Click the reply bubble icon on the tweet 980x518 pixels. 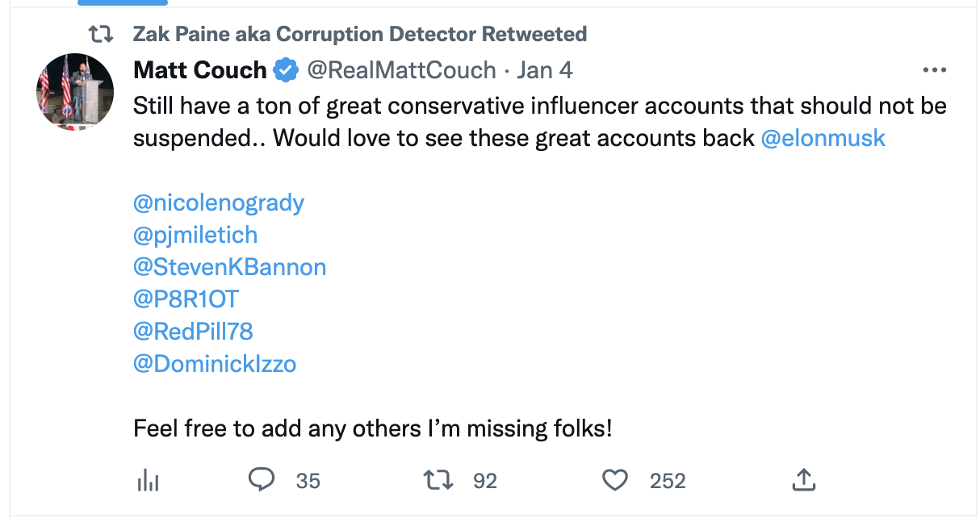tap(260, 480)
